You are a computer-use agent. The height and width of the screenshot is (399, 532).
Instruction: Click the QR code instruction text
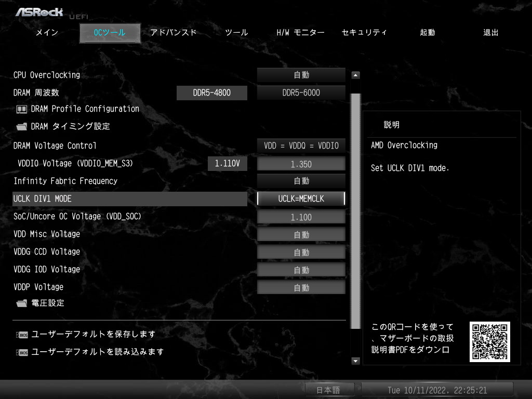click(x=413, y=338)
